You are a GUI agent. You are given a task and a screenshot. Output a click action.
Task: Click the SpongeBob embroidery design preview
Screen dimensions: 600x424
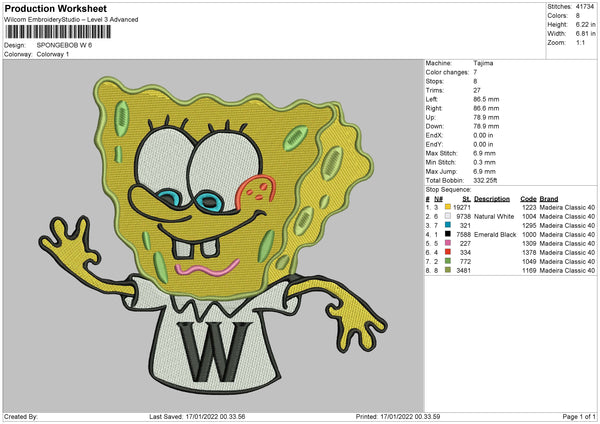[213, 235]
